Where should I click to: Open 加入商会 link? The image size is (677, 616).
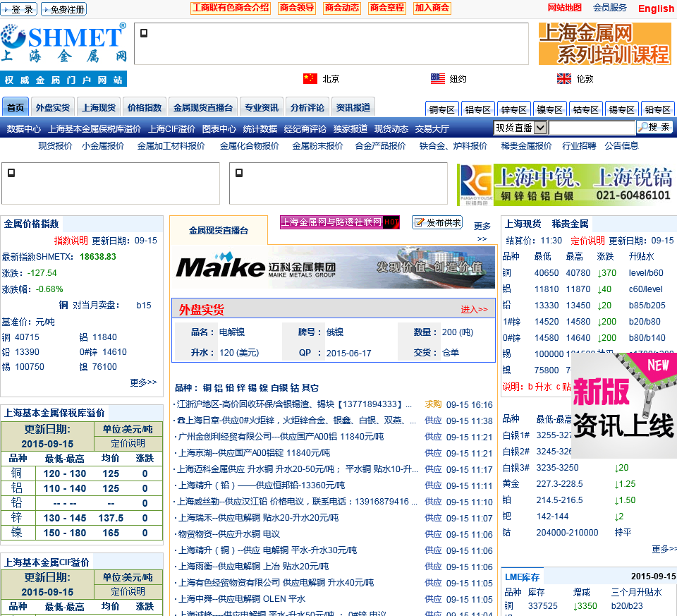[x=432, y=8]
